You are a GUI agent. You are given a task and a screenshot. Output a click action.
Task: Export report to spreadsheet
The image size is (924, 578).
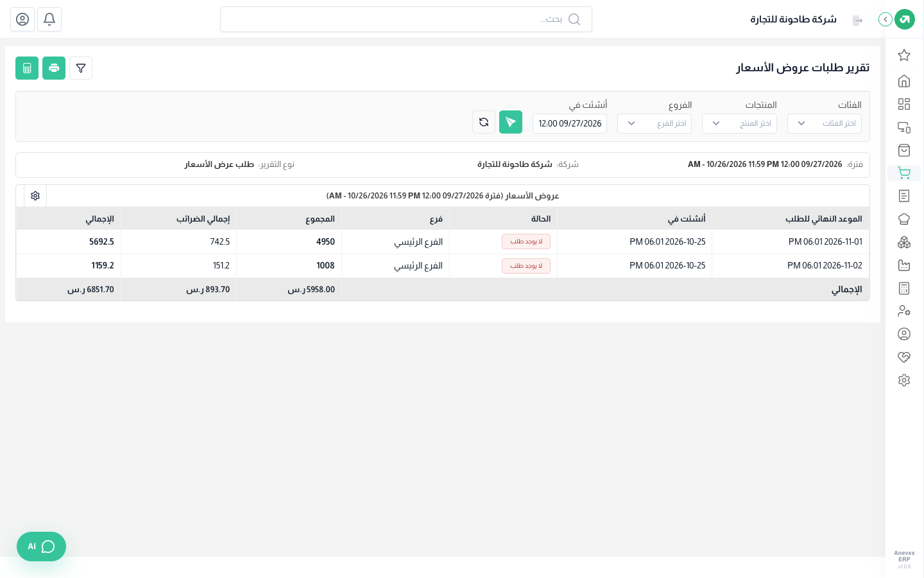pyautogui.click(x=27, y=68)
